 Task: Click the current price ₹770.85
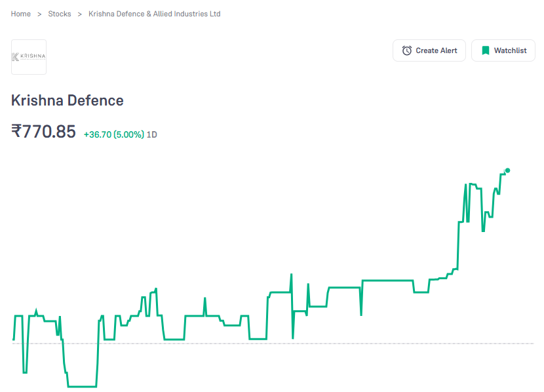point(44,131)
